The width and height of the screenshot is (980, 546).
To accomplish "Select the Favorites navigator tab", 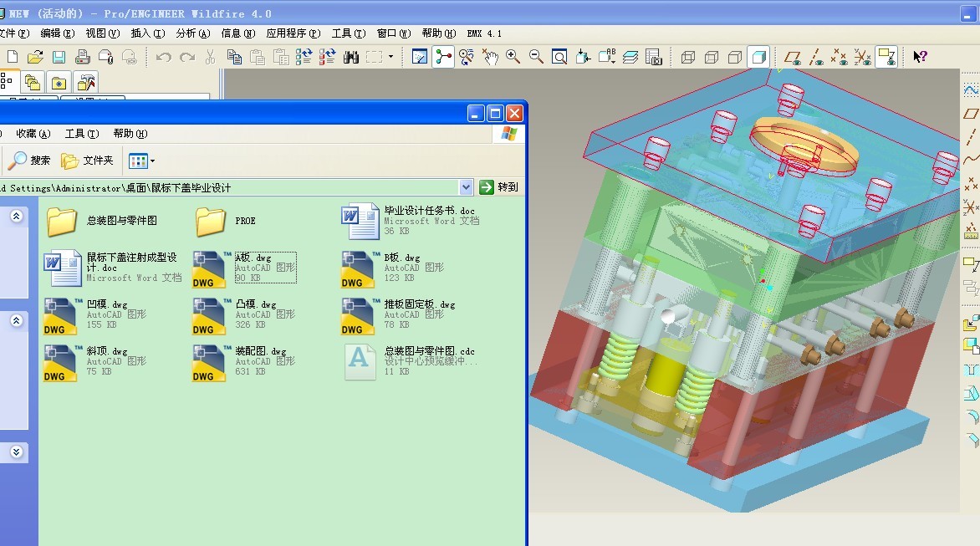I will [59, 83].
